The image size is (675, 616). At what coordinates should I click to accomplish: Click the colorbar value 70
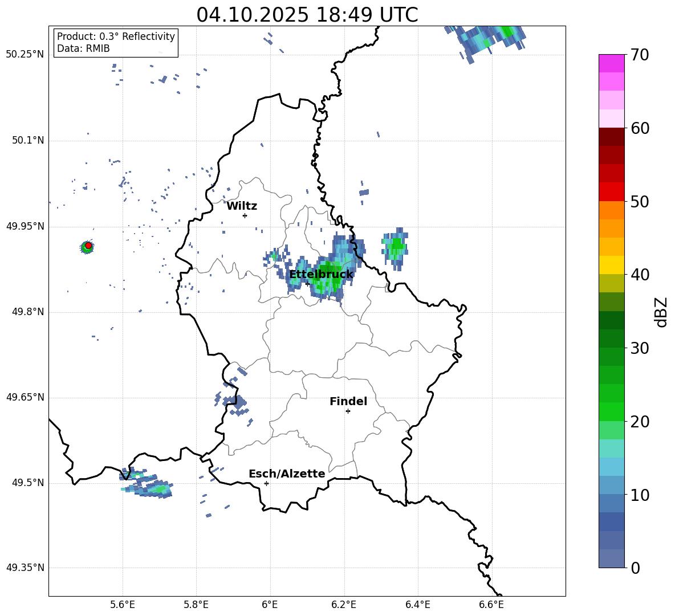(640, 55)
